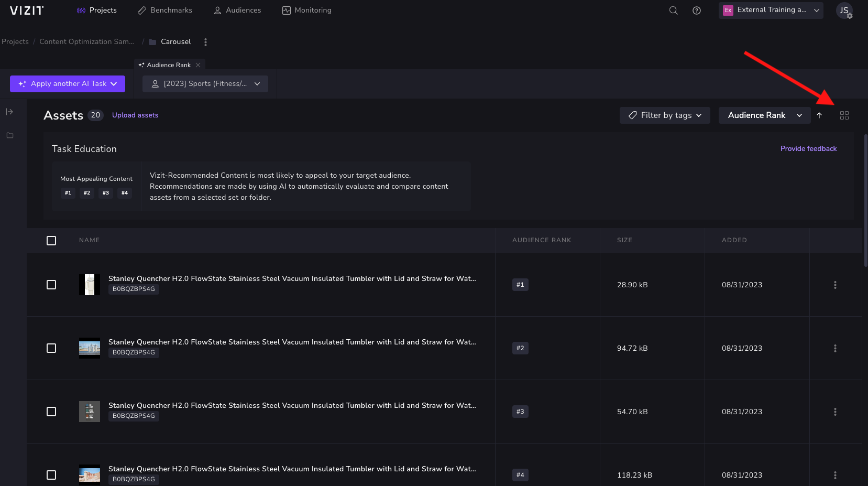Check the box for rank #2 asset

[x=51, y=348]
